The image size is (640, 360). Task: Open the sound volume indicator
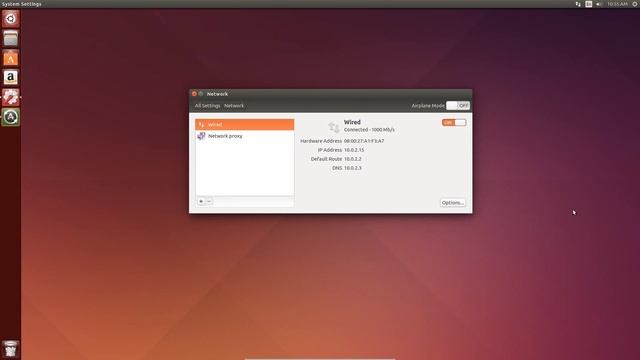599,4
